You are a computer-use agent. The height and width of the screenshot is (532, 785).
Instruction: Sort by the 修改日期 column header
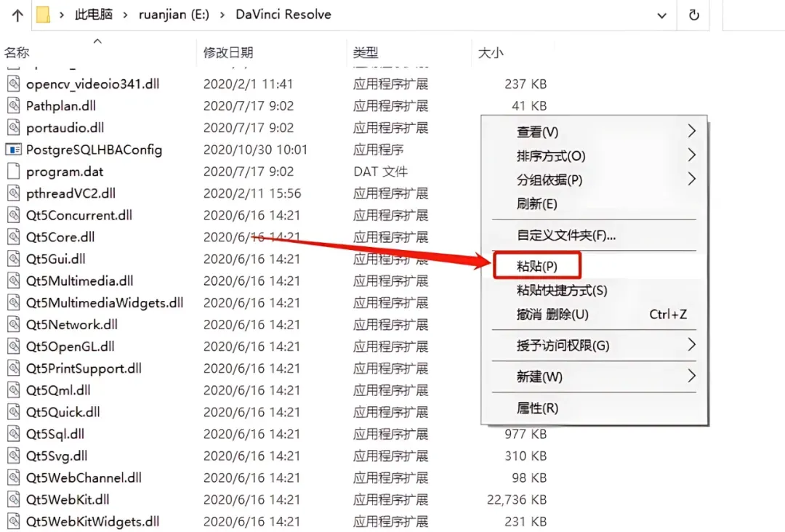[x=228, y=52]
